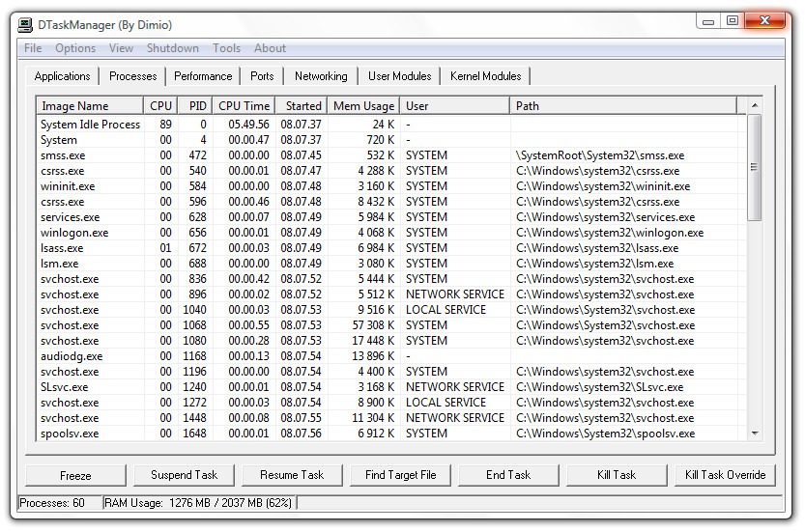Open the File menu
Viewport: 805px width, 532px height.
point(33,48)
